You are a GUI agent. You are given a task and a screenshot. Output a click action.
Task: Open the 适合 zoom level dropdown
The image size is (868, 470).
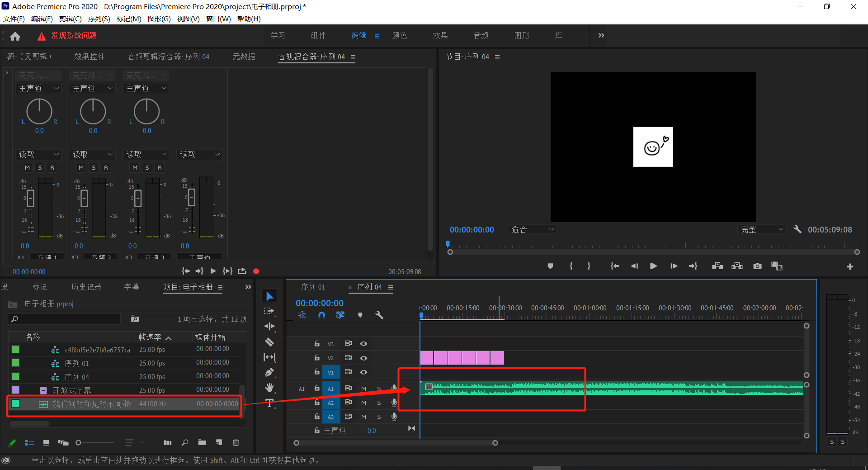click(532, 230)
